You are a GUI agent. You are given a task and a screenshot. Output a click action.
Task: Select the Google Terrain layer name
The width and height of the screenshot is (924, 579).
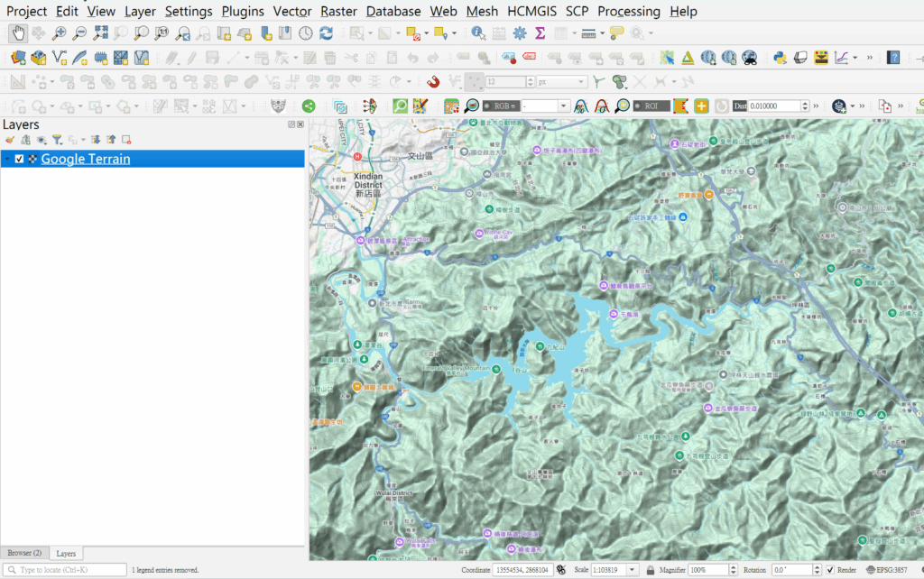pyautogui.click(x=86, y=159)
